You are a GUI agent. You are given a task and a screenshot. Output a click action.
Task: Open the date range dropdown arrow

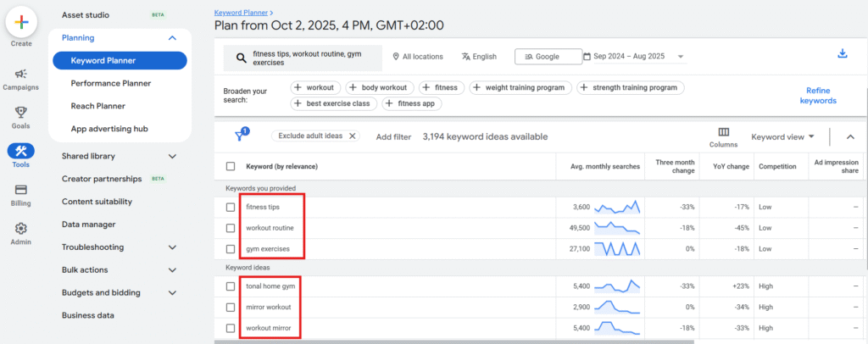pos(681,57)
